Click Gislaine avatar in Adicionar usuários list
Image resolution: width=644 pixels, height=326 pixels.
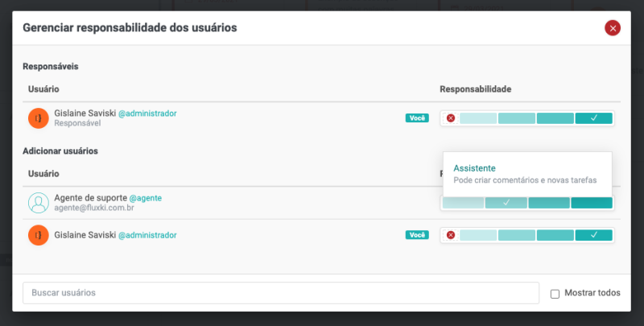click(39, 235)
